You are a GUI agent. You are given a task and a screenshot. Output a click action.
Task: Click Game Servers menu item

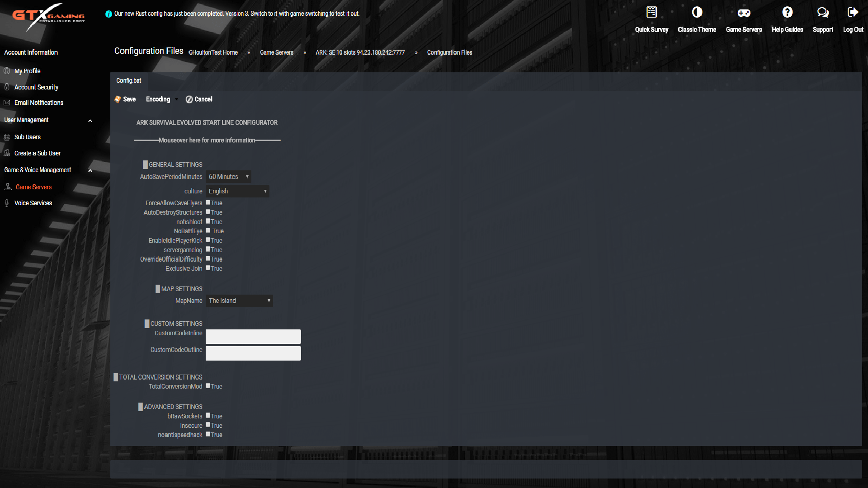click(x=34, y=187)
